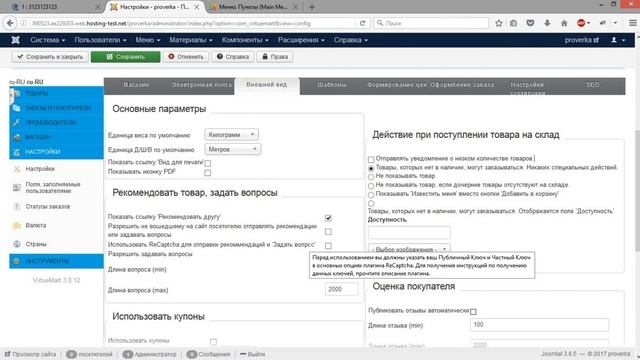Enable ReCaptcha for recommendations checkbox

(328, 246)
